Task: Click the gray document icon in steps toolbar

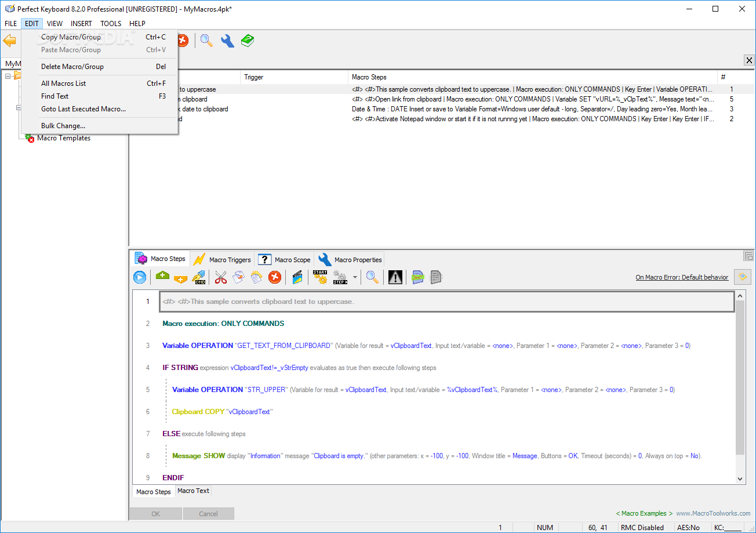Action: point(436,277)
